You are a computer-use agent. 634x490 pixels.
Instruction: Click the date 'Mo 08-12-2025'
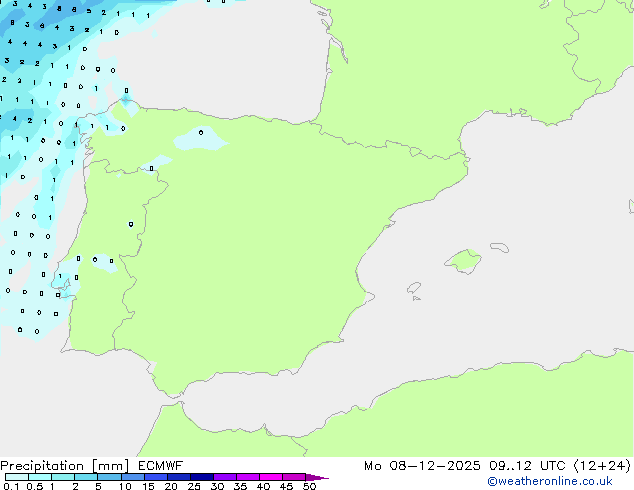422,466
